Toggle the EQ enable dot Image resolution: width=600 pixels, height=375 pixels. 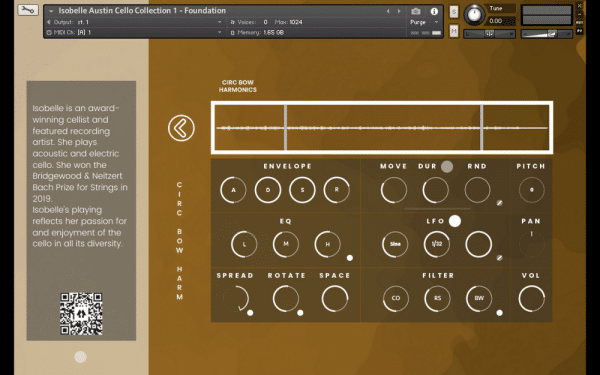click(x=350, y=258)
